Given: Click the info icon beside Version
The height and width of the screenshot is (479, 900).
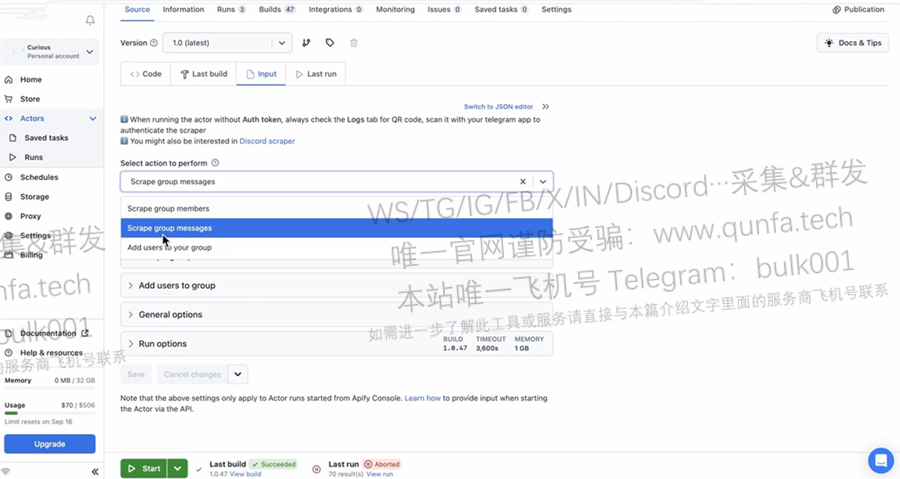Looking at the screenshot, I should [154, 42].
